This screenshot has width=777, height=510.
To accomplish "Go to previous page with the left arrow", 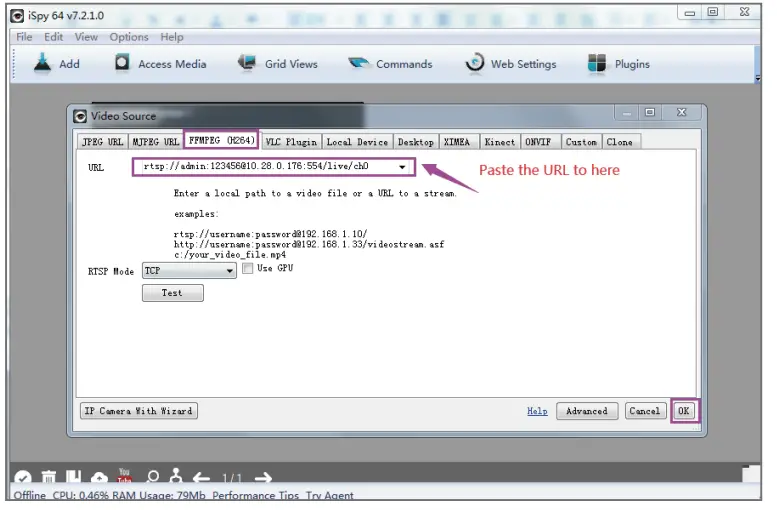I will tap(201, 478).
